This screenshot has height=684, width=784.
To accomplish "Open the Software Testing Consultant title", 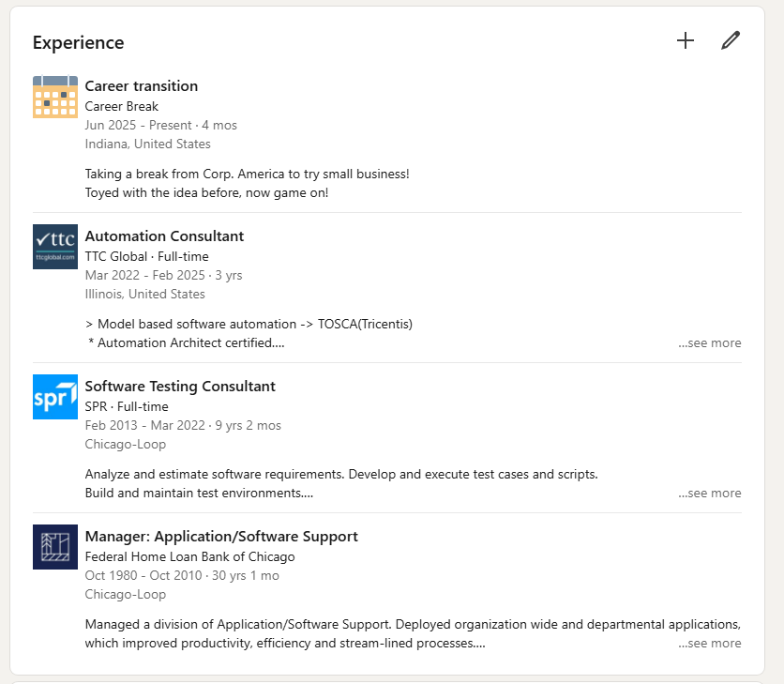I will point(180,387).
